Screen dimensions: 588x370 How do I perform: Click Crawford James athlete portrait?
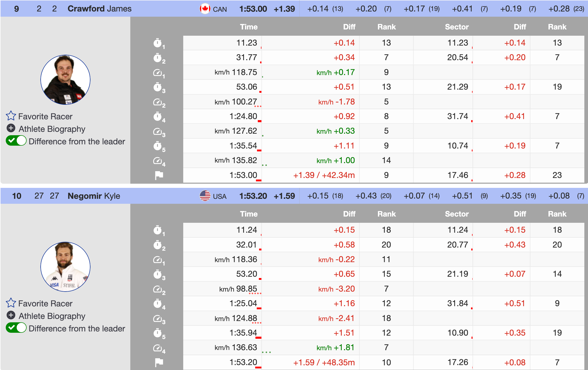point(65,80)
